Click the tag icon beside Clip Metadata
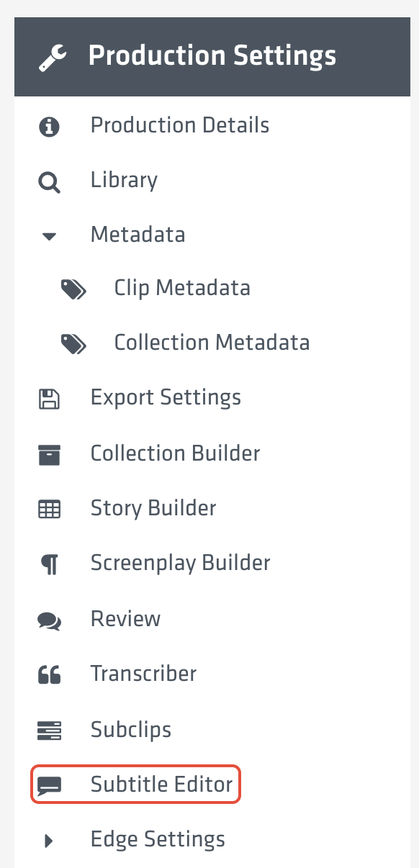The image size is (419, 868). [74, 287]
